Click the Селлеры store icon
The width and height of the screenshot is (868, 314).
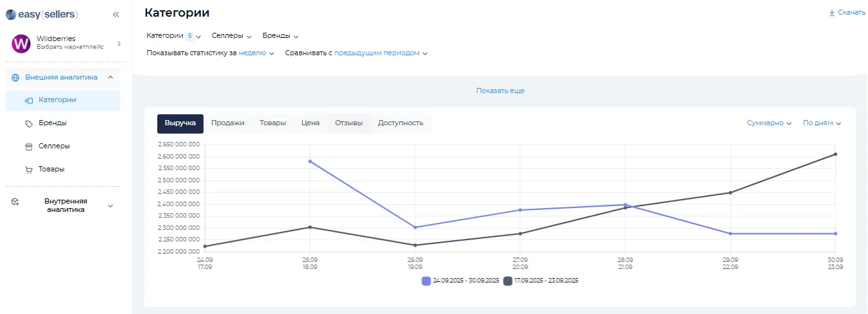click(x=28, y=146)
